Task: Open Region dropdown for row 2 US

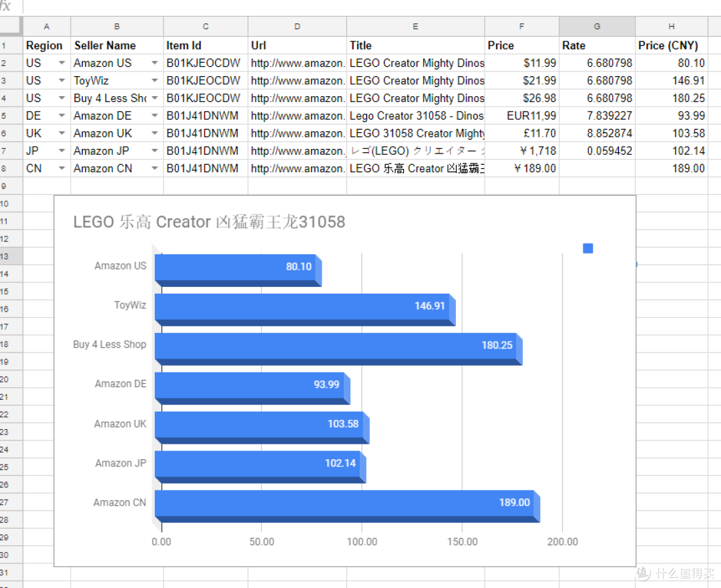Action: click(x=61, y=63)
